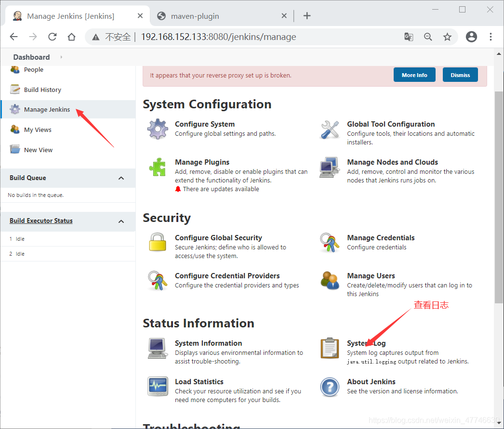Open the People link in sidebar
Screen dimensions: 504x429
(x=34, y=70)
